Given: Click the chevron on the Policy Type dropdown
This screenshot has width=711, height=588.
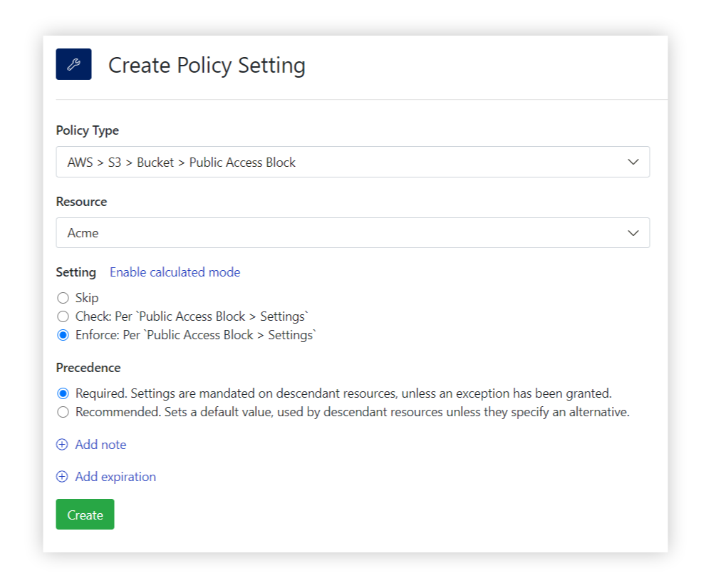Looking at the screenshot, I should 633,162.
